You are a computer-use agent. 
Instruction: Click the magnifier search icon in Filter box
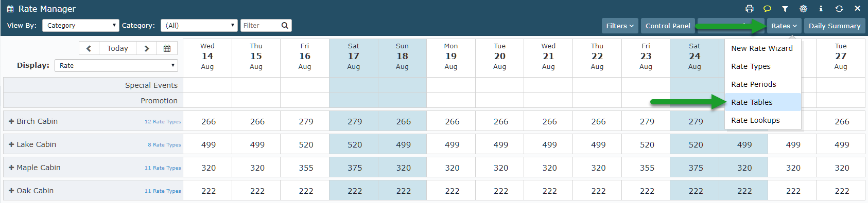285,25
